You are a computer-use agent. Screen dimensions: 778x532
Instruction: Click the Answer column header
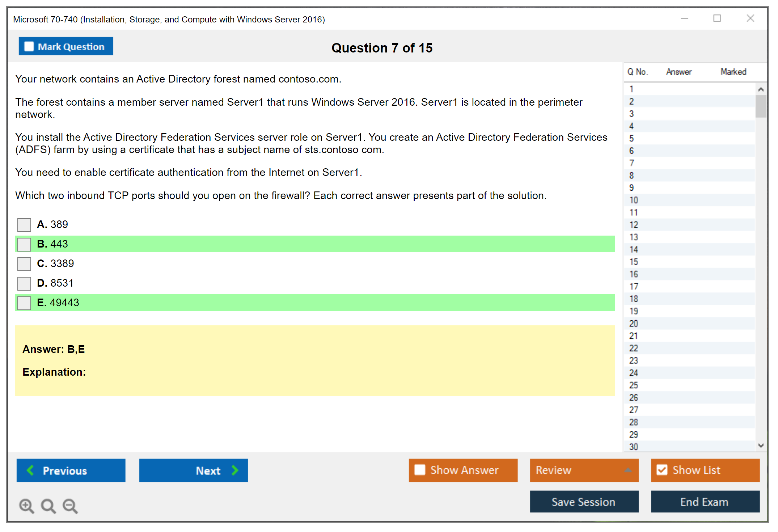[678, 72]
